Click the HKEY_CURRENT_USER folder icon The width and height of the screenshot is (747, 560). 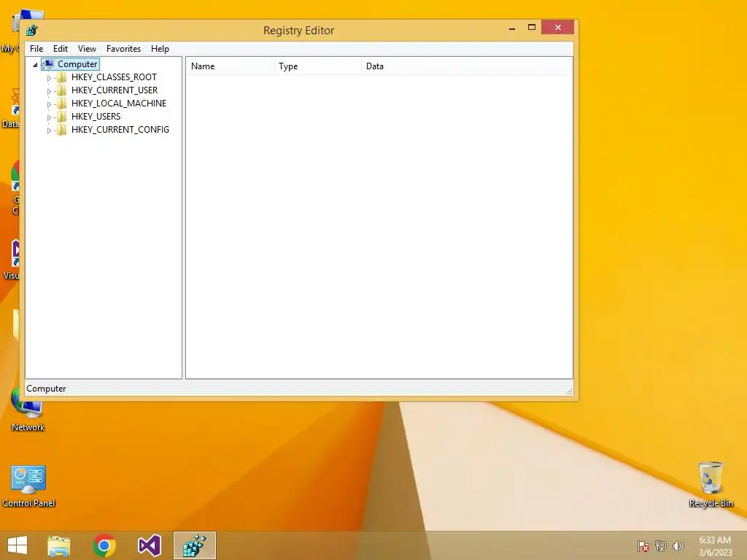61,90
